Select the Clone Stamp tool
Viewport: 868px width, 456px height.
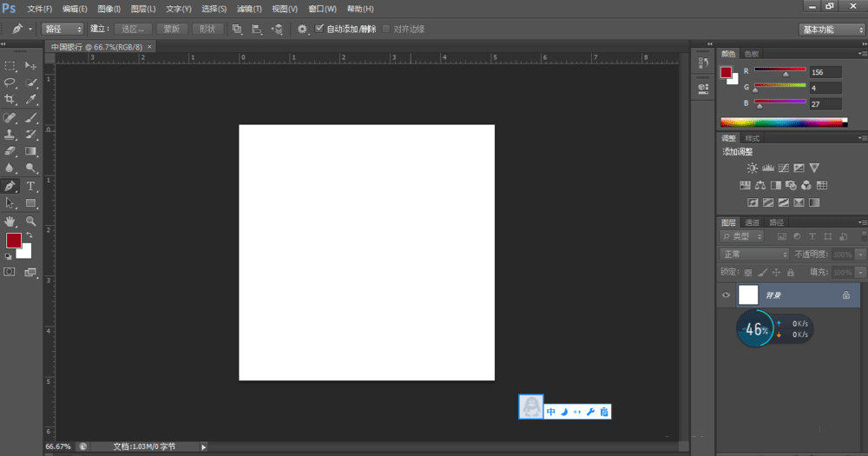point(10,134)
